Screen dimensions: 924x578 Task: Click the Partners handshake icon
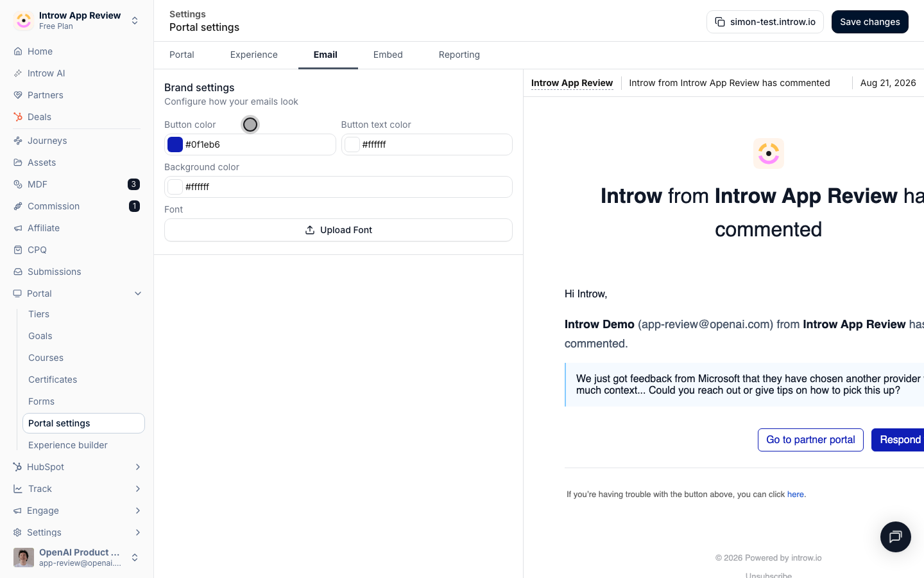click(18, 95)
